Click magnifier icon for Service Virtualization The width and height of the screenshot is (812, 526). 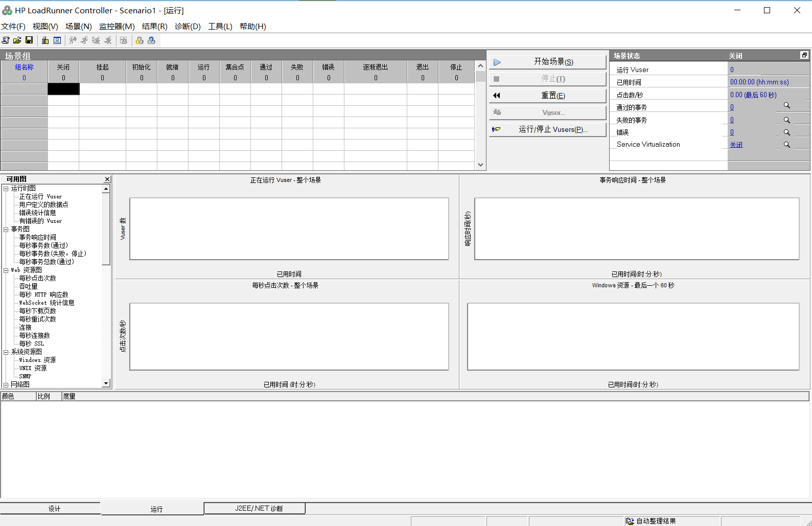tap(787, 145)
